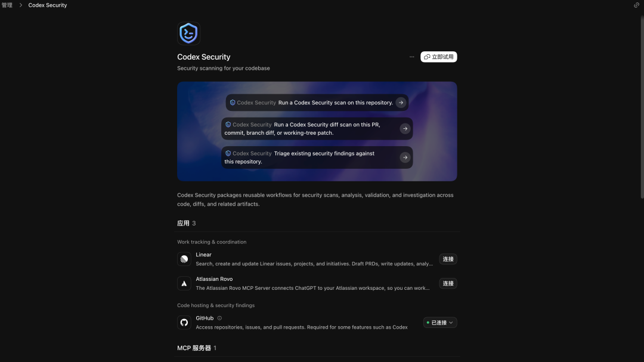Click the 立即试用 button
This screenshot has height=362, width=644.
(439, 57)
